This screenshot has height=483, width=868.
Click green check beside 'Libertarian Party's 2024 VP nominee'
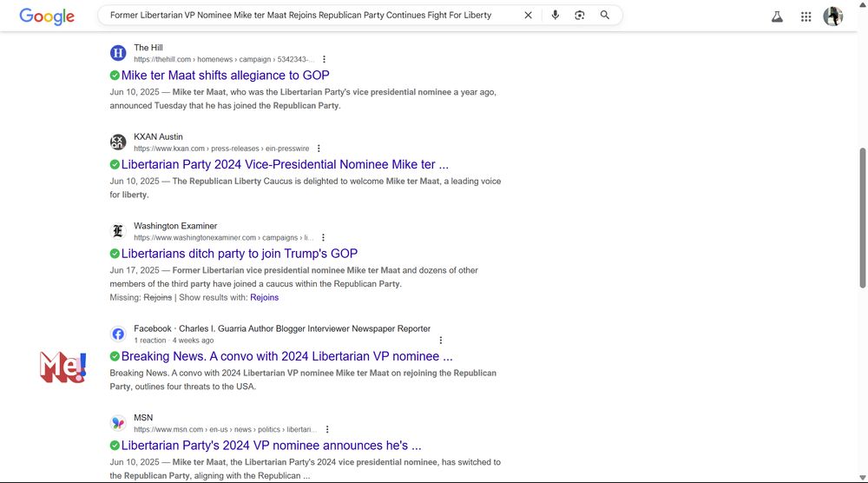pos(115,446)
